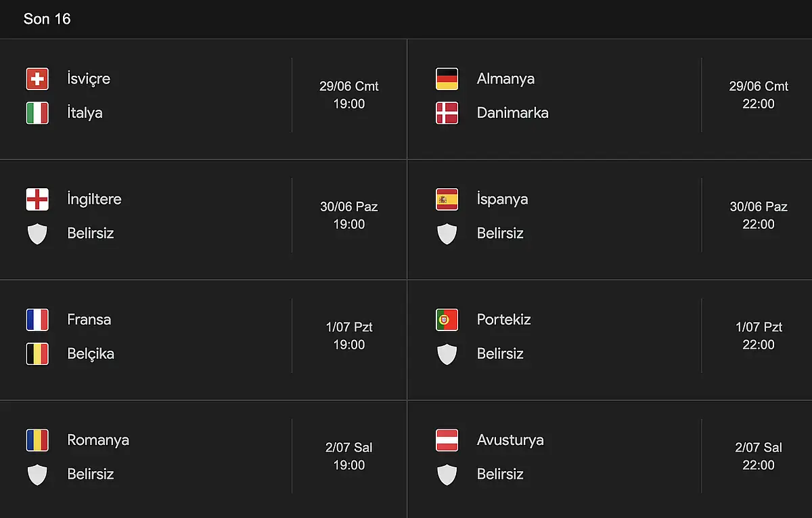The width and height of the screenshot is (812, 518).
Task: Open the Danimarka team link
Action: 512,112
